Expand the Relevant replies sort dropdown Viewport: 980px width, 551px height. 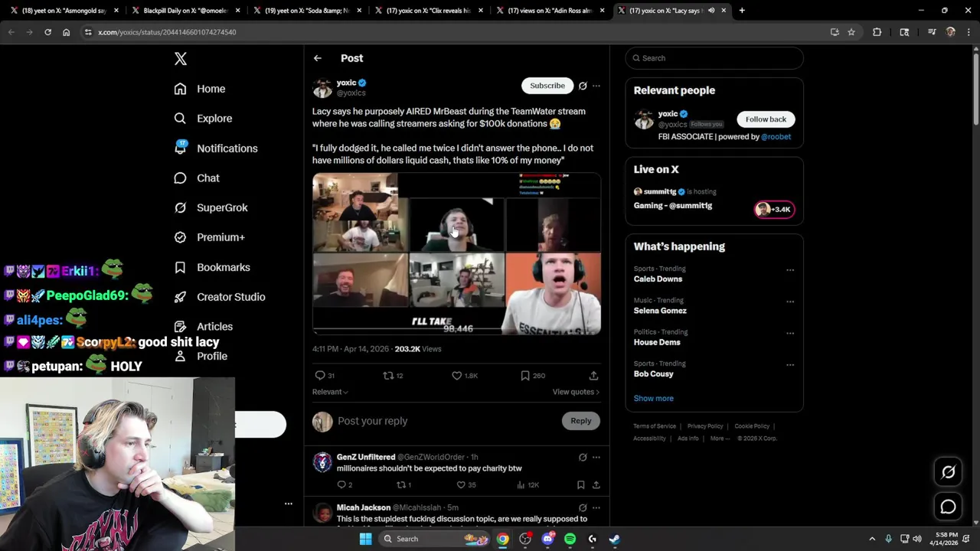330,392
